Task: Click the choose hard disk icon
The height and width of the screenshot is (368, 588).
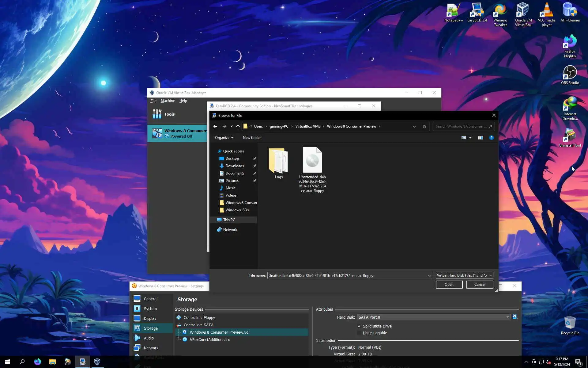Action: [x=515, y=317]
